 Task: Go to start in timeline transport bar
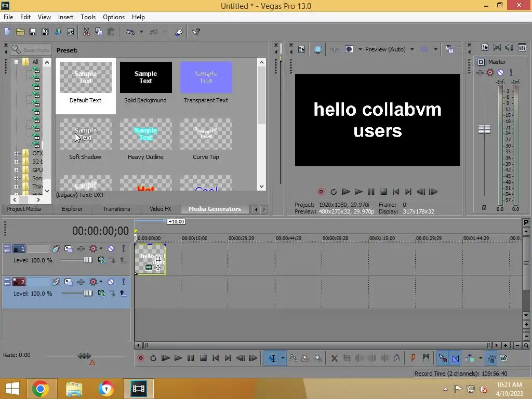click(216, 358)
